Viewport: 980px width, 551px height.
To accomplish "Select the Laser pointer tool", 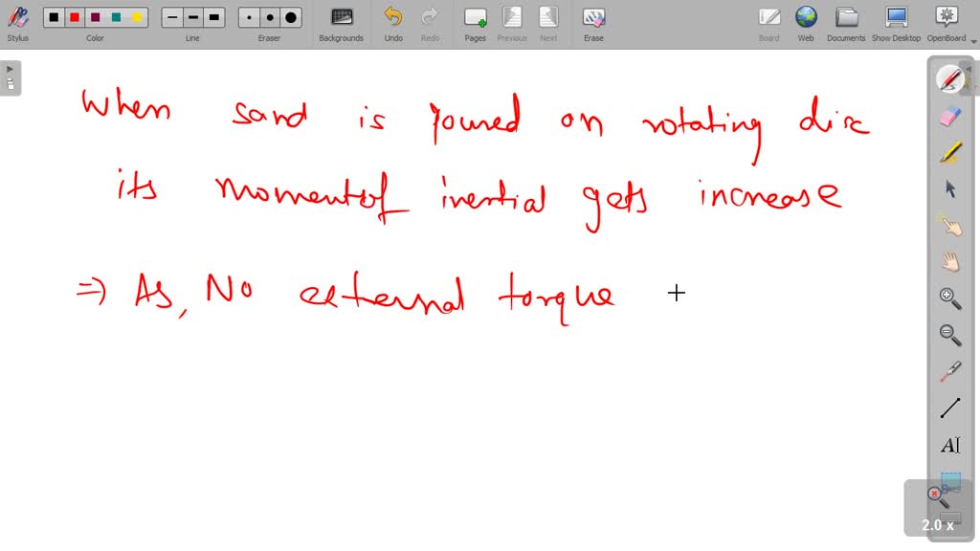I will (x=949, y=371).
